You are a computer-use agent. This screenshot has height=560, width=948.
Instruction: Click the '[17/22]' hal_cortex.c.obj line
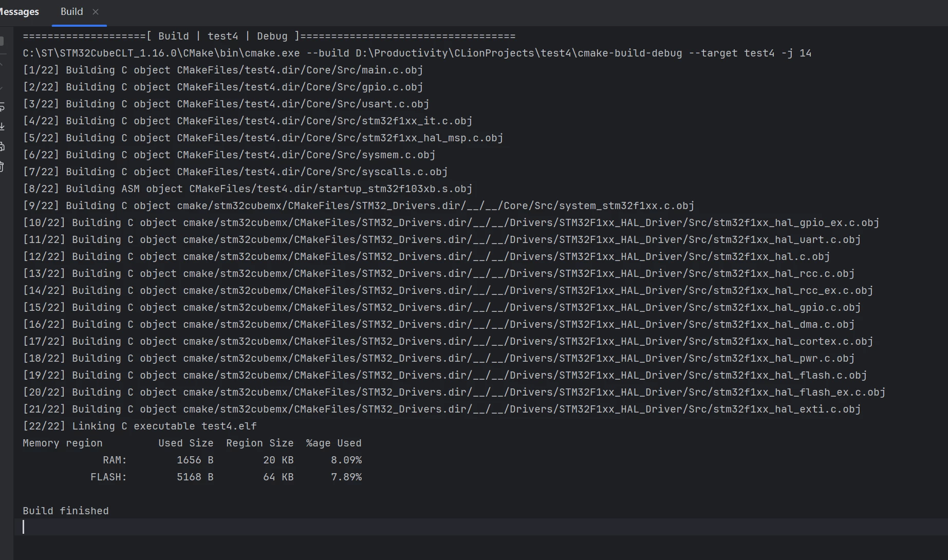tap(448, 342)
